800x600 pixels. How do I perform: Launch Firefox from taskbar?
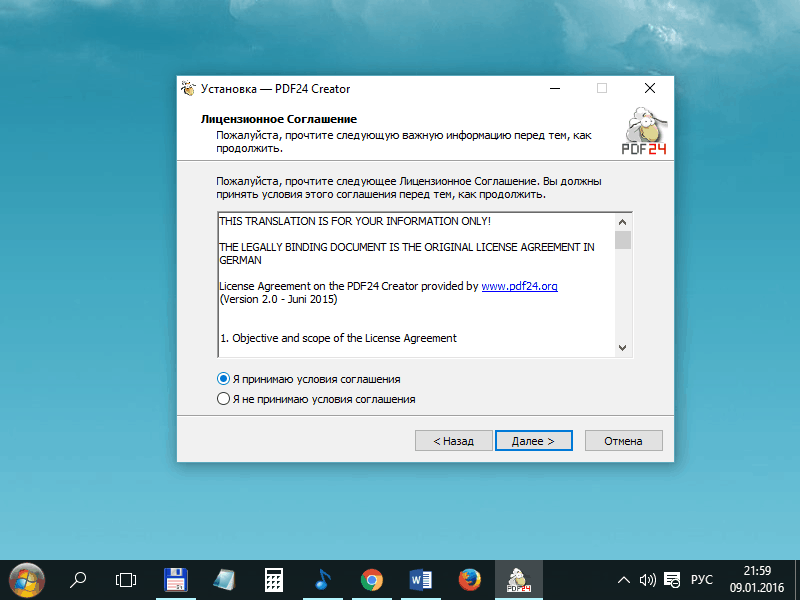tap(469, 580)
